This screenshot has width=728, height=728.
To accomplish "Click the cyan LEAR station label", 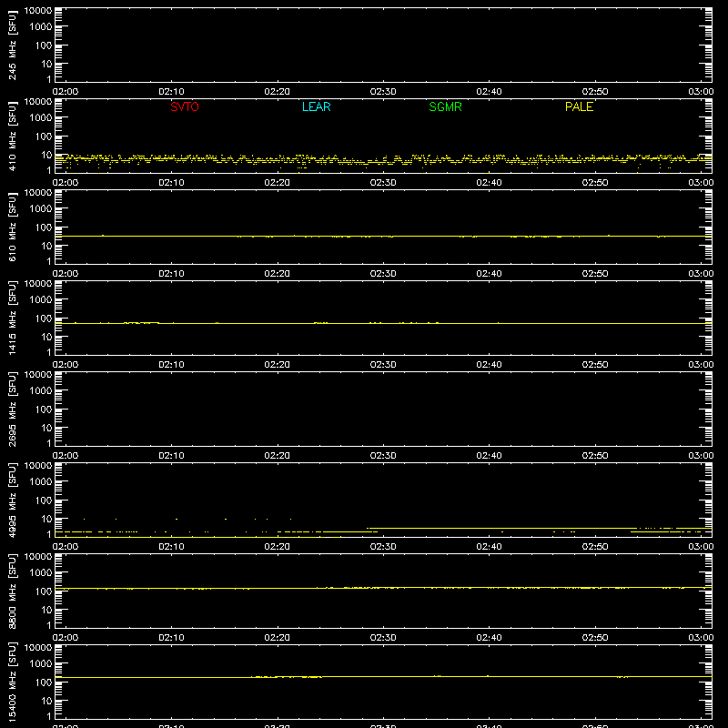I will [x=316, y=106].
